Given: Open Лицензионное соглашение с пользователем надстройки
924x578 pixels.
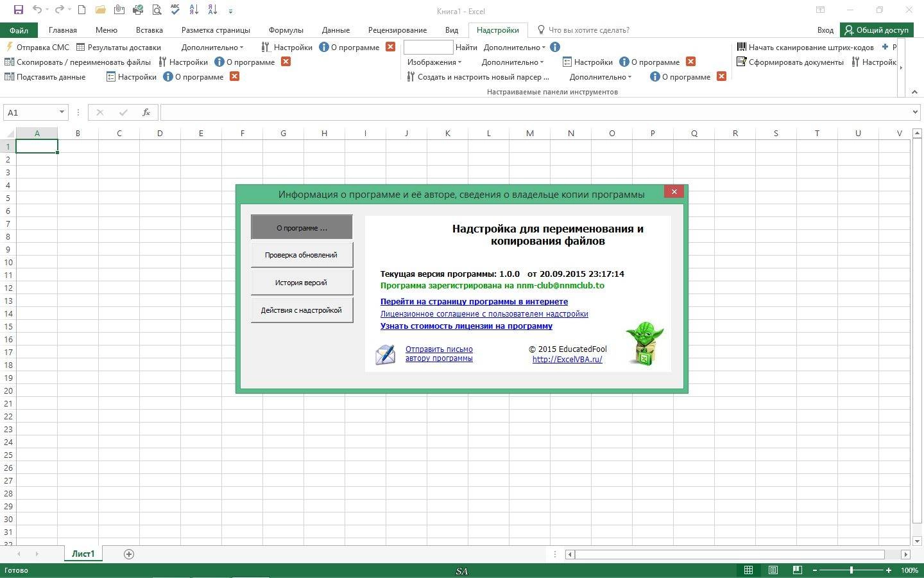Looking at the screenshot, I should [484, 314].
